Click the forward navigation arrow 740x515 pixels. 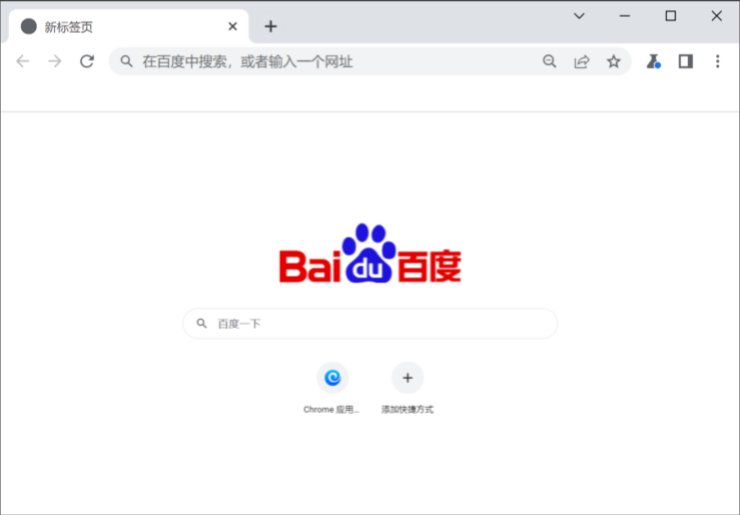55,61
